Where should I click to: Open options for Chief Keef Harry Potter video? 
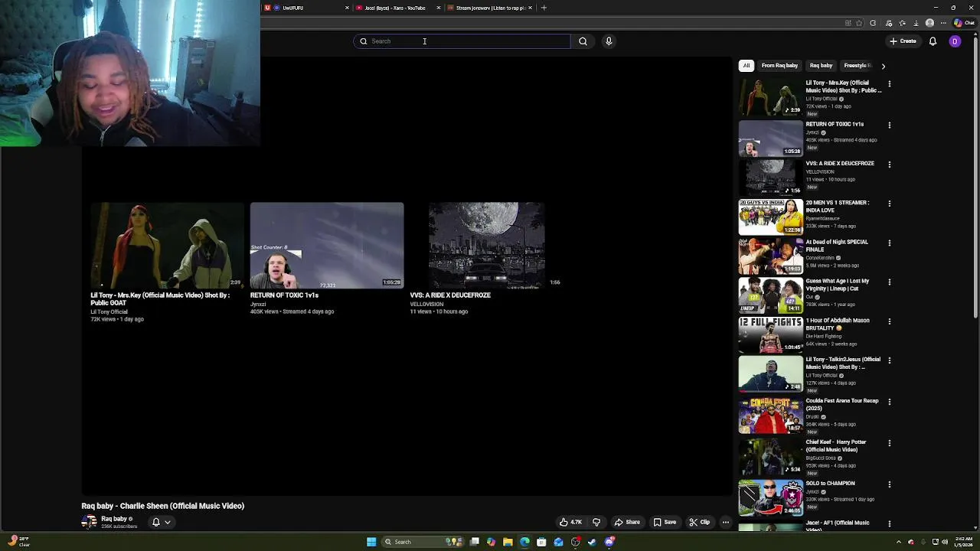pos(889,443)
